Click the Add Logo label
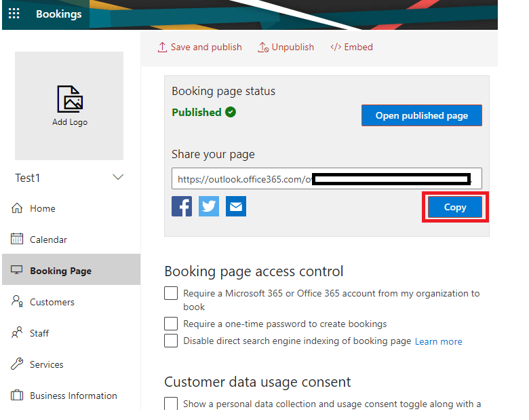 (70, 122)
